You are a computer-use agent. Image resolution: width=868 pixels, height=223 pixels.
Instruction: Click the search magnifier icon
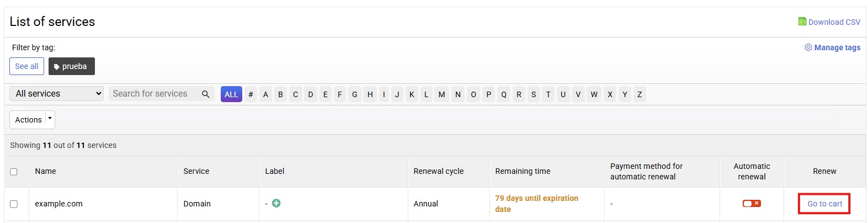pyautogui.click(x=206, y=94)
